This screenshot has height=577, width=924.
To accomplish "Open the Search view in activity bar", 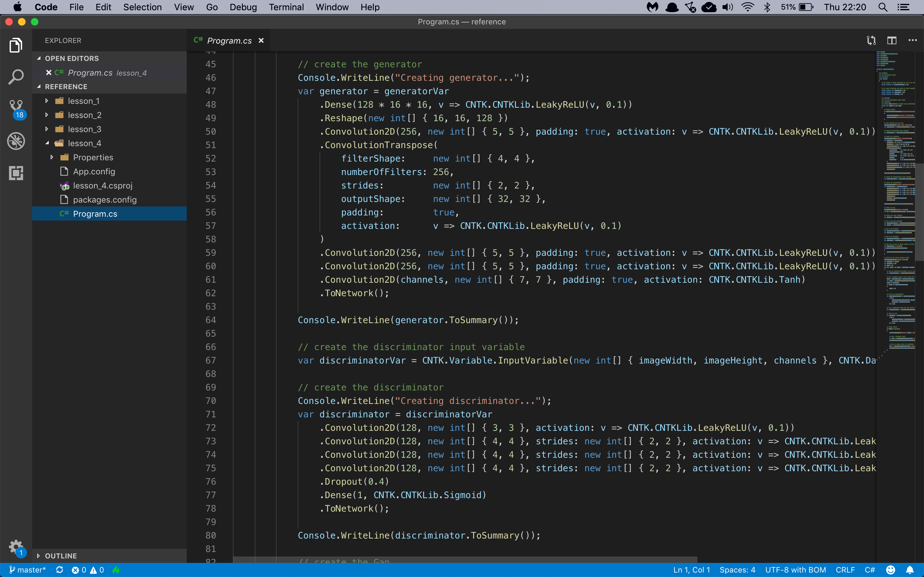I will (16, 77).
